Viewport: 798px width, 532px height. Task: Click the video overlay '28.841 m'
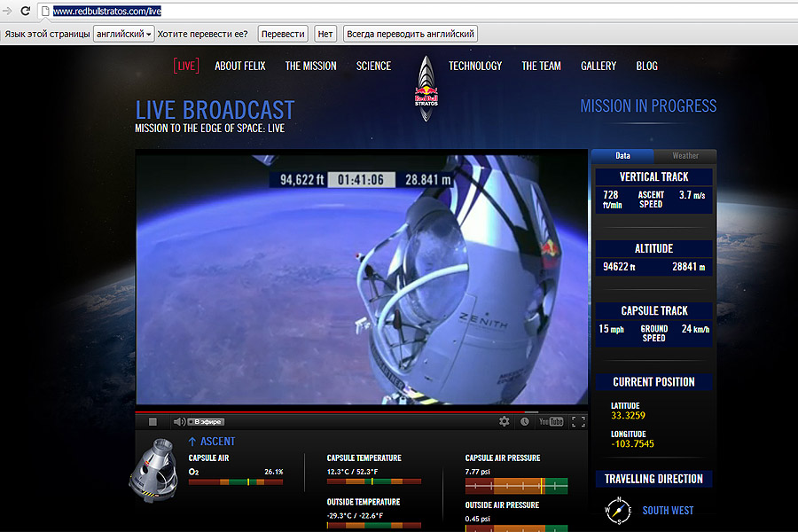428,180
